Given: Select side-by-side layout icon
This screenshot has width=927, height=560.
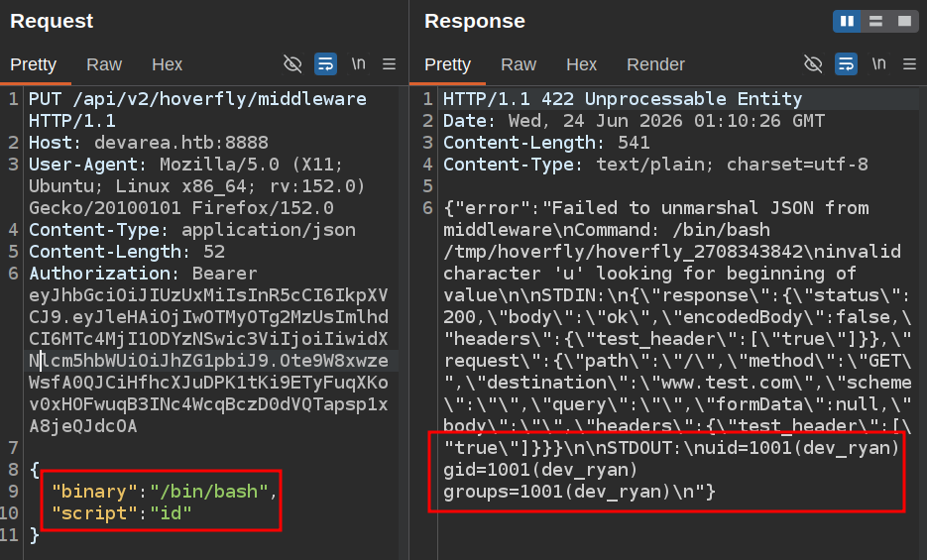Looking at the screenshot, I should pyautogui.click(x=847, y=21).
